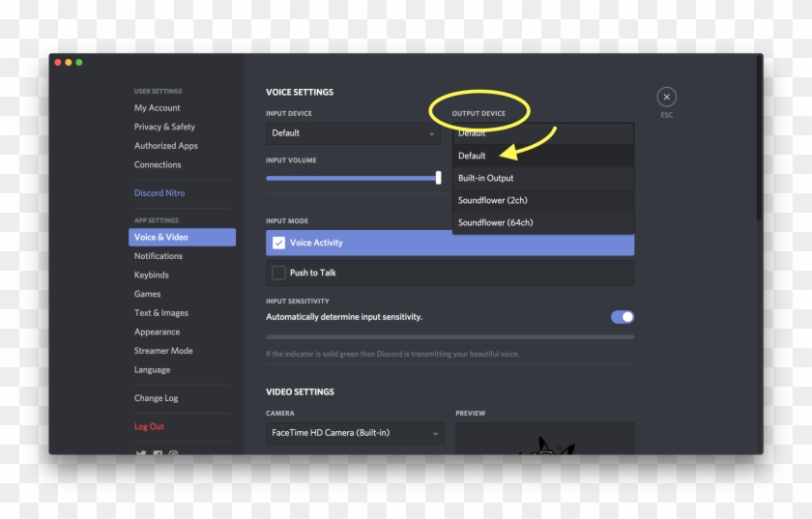
Task: Pick Soundflower (64ch) output option
Action: pyautogui.click(x=543, y=222)
